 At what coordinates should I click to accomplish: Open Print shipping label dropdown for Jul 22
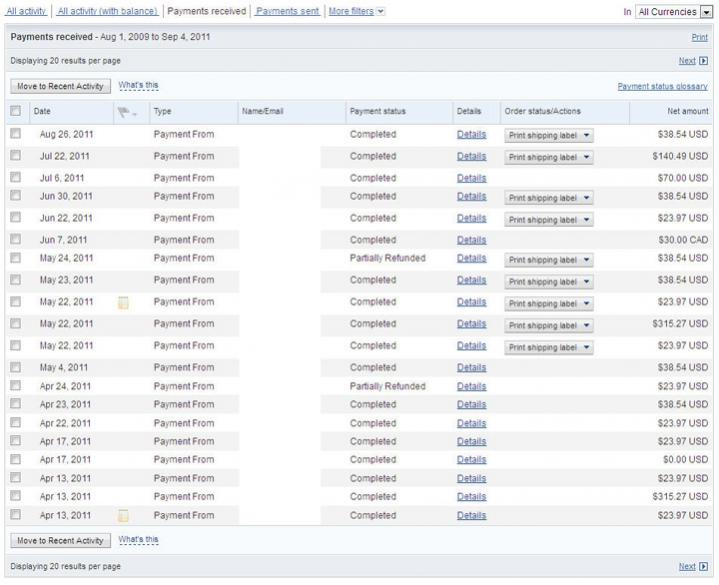(x=586, y=158)
